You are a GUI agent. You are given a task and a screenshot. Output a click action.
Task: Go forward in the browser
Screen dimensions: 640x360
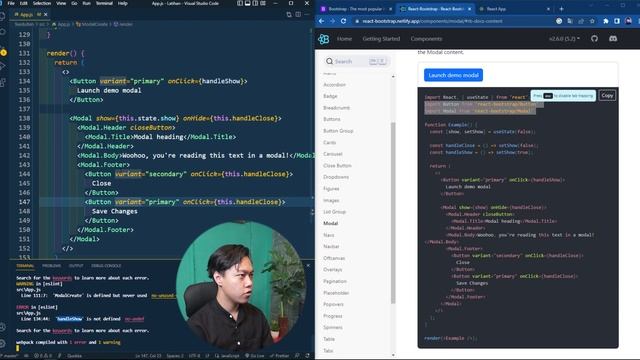pyautogui.click(x=332, y=21)
